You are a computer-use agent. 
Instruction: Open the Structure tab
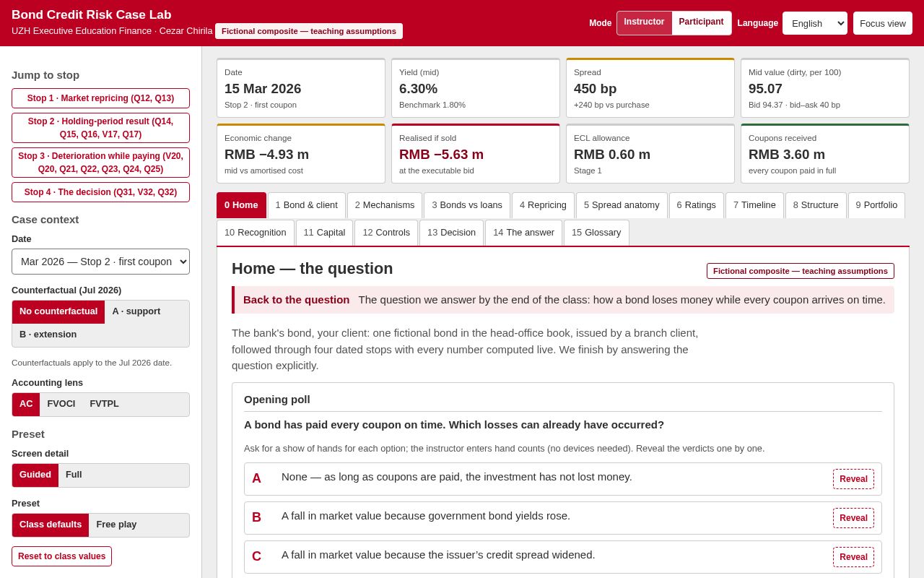click(816, 205)
